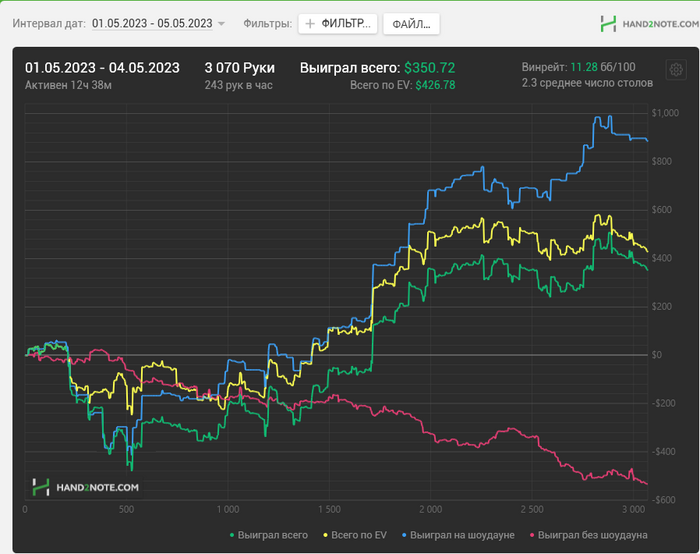
Task: Click the 1 500 x-axis label
Action: click(x=329, y=509)
